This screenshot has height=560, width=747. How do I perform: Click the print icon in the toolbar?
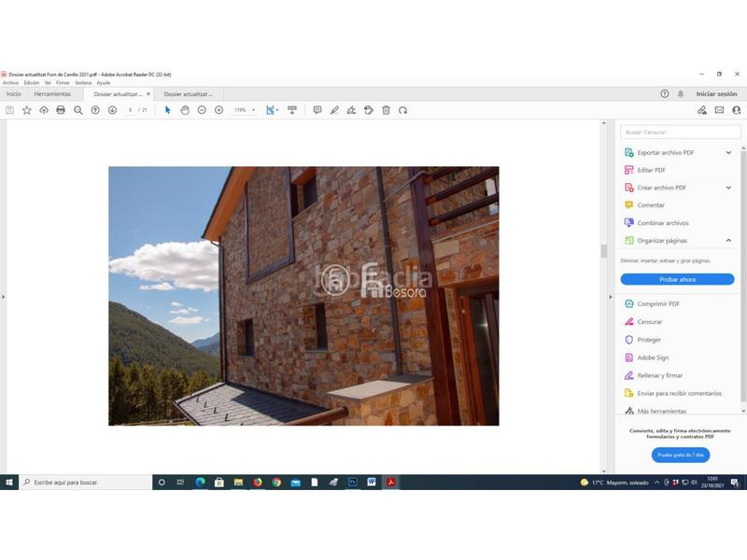click(61, 110)
